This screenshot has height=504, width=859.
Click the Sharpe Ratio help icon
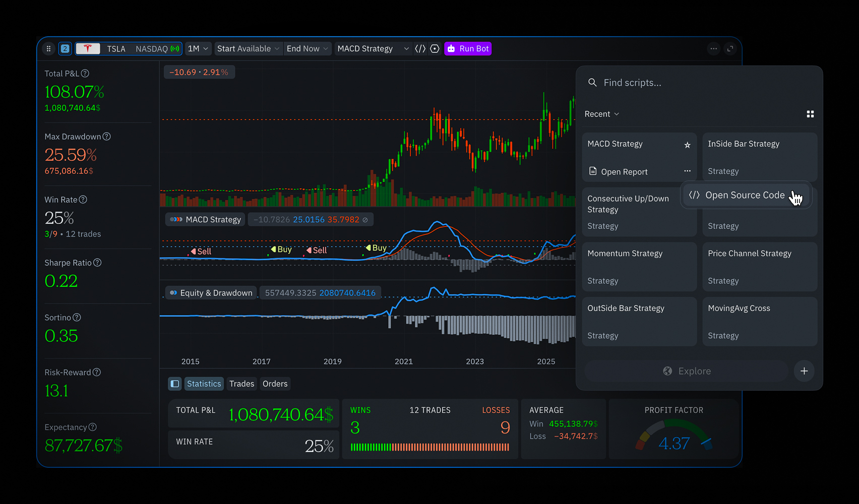tap(97, 263)
